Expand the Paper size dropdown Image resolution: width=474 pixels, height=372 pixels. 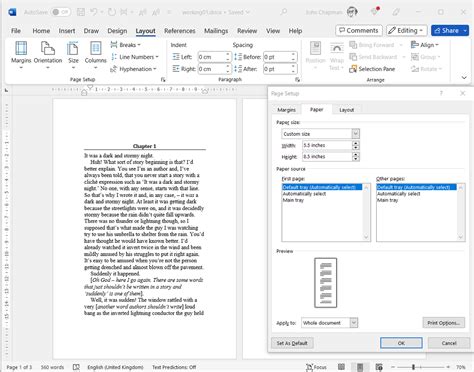pyautogui.click(x=355, y=134)
